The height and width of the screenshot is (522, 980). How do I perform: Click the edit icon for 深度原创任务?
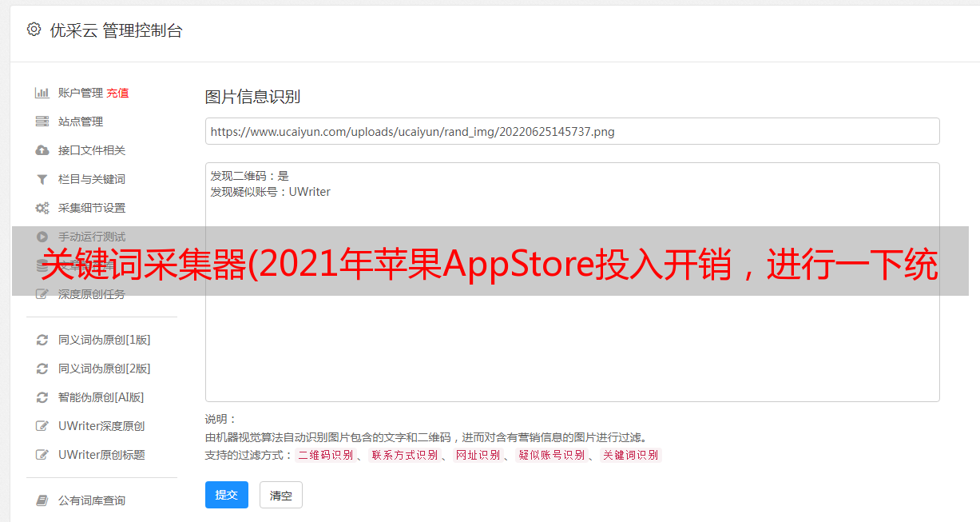pos(42,294)
